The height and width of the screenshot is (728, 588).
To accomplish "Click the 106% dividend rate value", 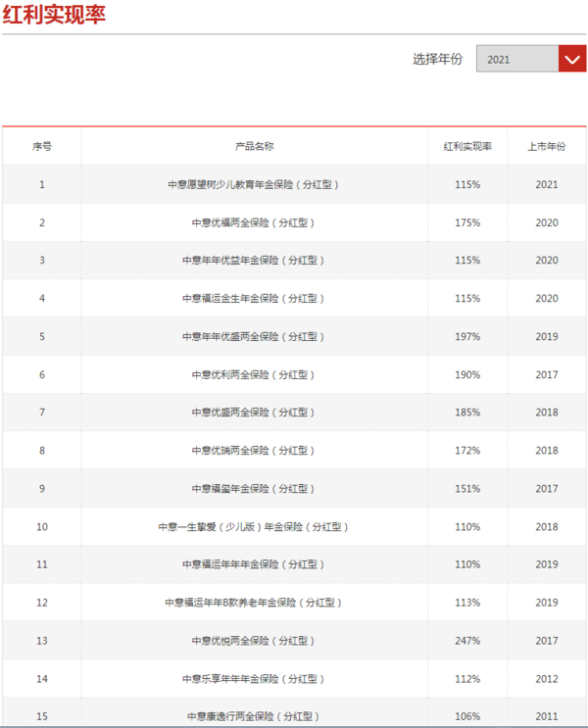I will (x=467, y=716).
